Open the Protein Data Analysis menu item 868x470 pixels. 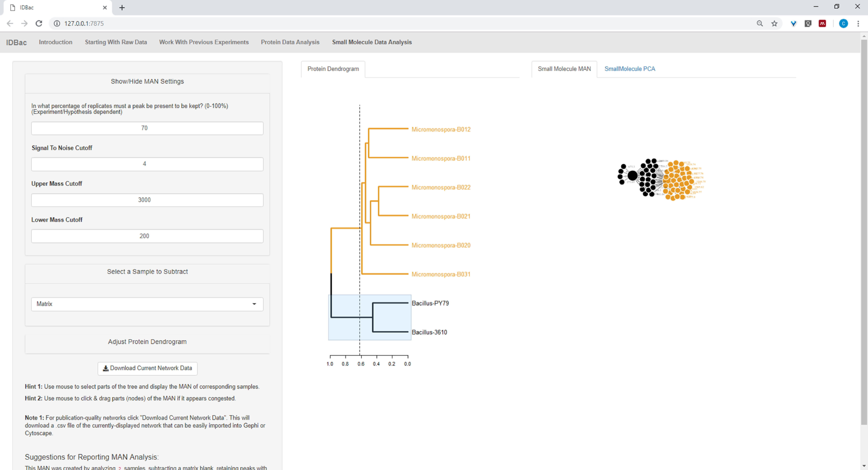(x=290, y=42)
